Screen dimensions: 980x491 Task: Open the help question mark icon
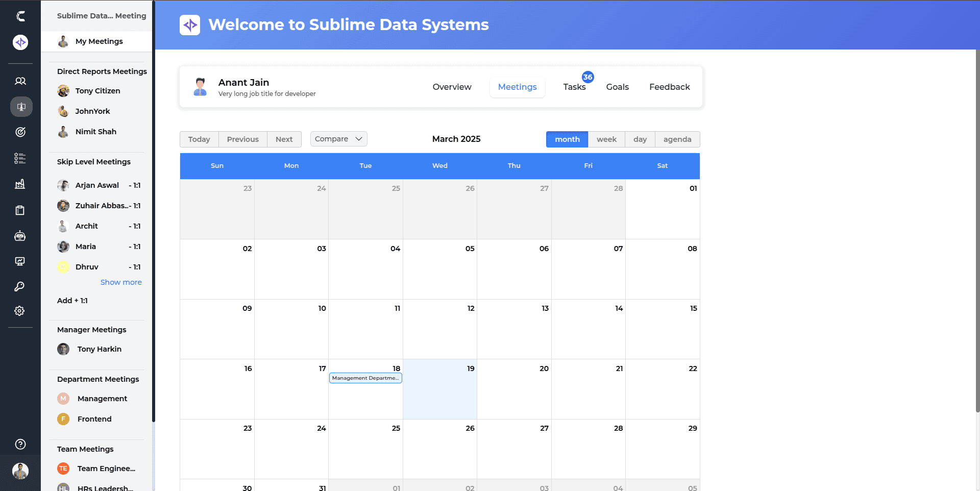[20, 444]
